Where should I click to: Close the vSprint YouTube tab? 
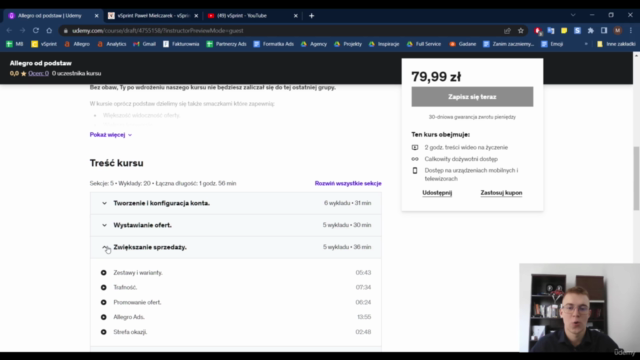pos(296,16)
